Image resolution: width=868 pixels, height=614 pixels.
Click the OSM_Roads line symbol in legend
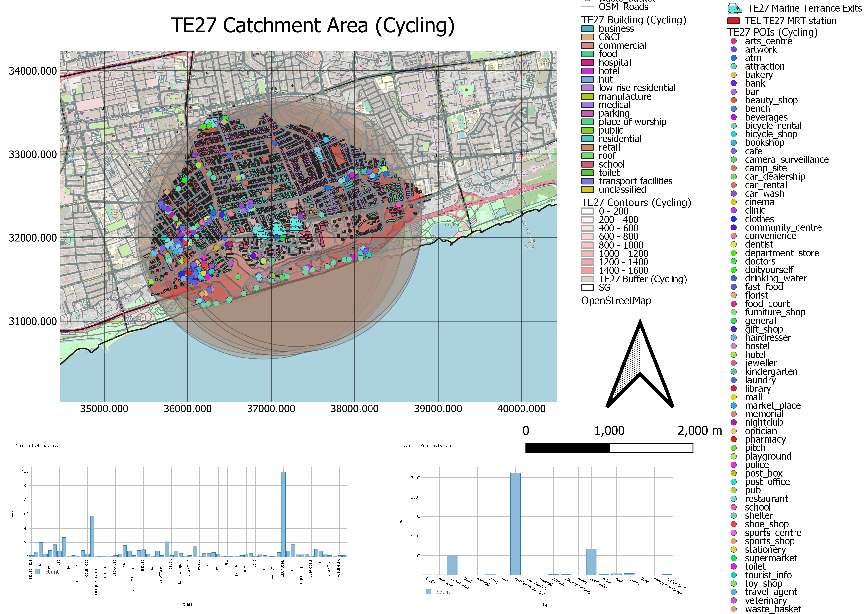[x=587, y=7]
